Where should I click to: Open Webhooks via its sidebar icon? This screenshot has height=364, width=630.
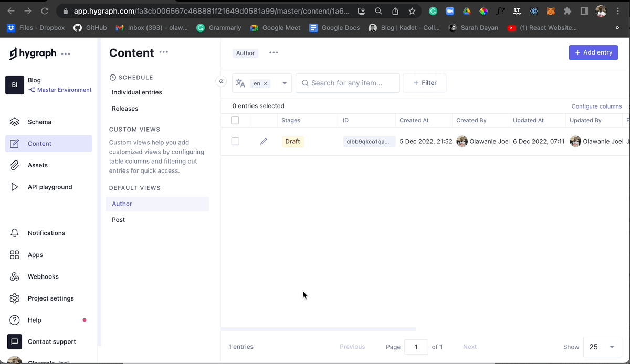(x=15, y=276)
